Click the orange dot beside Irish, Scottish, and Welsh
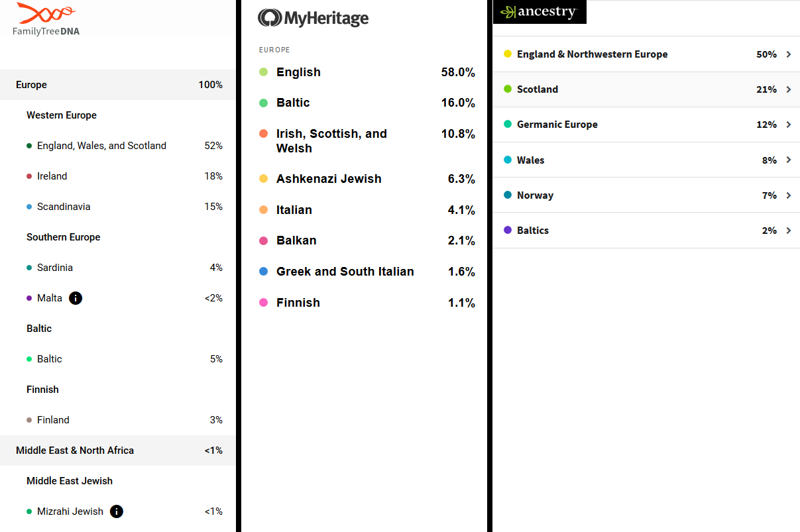The width and height of the screenshot is (800, 532). pyautogui.click(x=264, y=134)
